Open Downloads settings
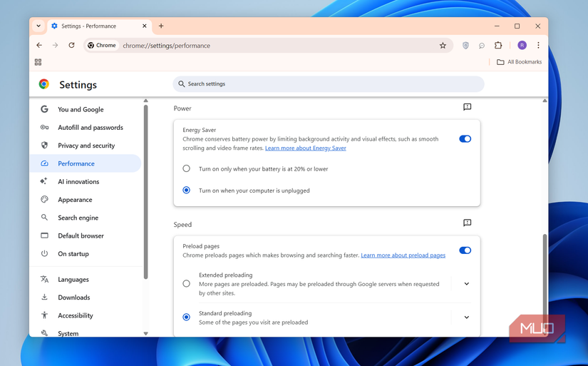Screen dimensions: 588x366 (86, 298)
